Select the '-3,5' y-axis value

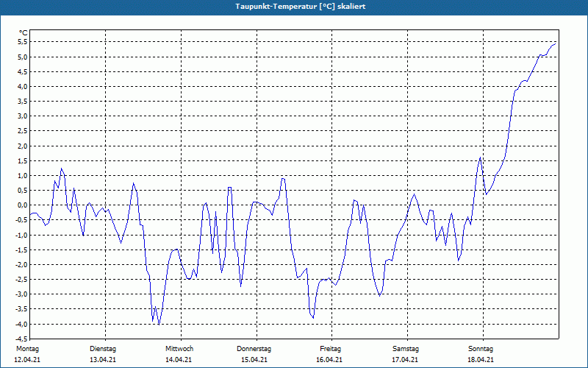22,309
